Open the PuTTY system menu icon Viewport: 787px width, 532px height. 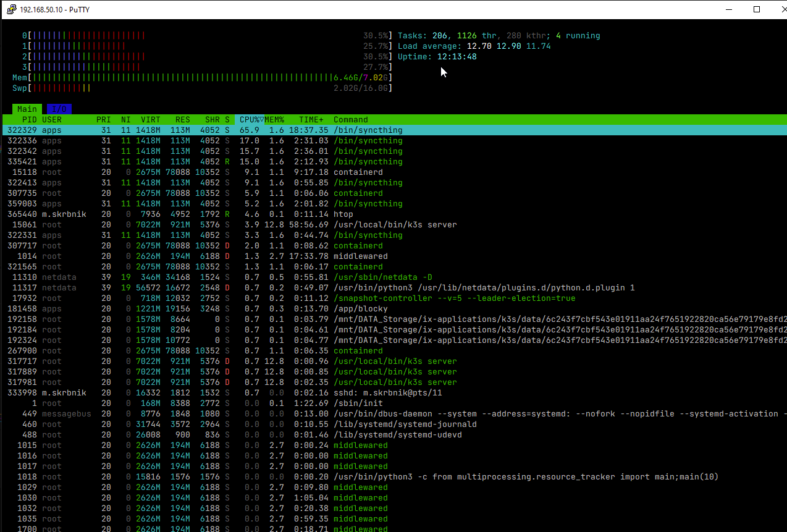click(x=11, y=9)
